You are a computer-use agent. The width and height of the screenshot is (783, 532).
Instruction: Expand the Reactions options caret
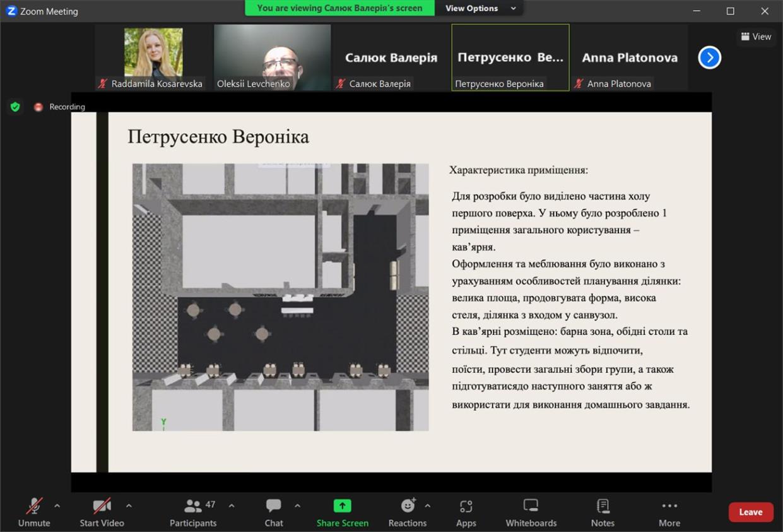coord(428,505)
